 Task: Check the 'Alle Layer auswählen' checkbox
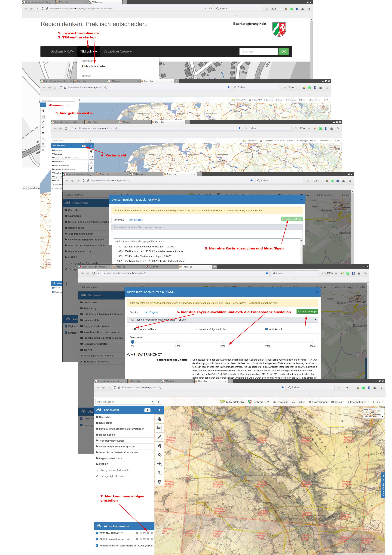131,329
